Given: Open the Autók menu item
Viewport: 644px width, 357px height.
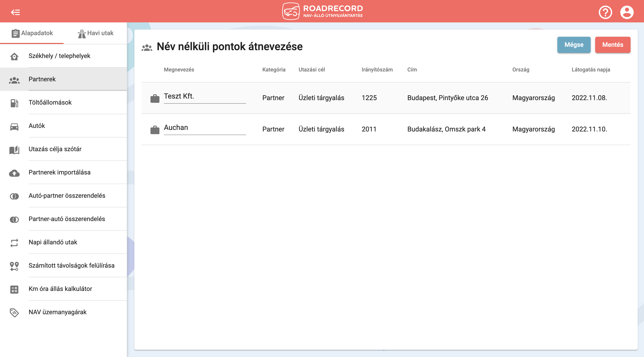Looking at the screenshot, I should [x=64, y=125].
